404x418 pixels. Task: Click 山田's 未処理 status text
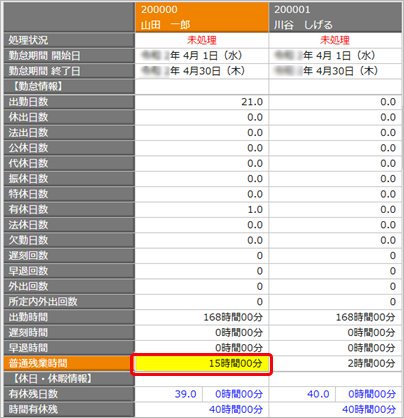[x=202, y=40]
